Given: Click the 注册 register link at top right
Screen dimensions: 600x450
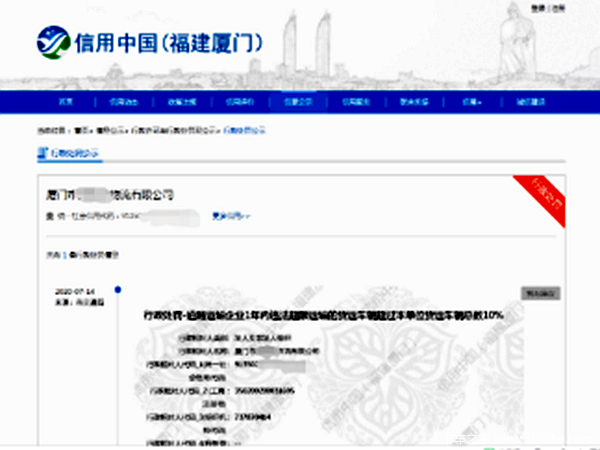Looking at the screenshot, I should click(558, 9).
